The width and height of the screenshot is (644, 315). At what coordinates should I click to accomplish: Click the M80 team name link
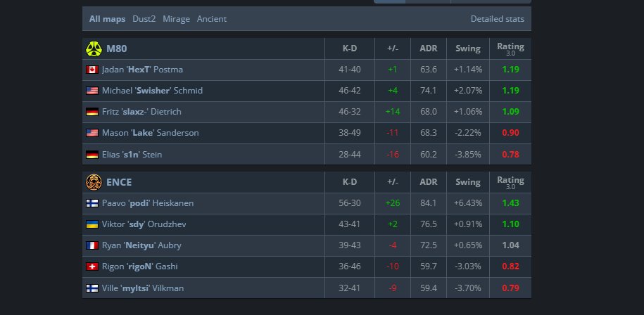click(117, 49)
